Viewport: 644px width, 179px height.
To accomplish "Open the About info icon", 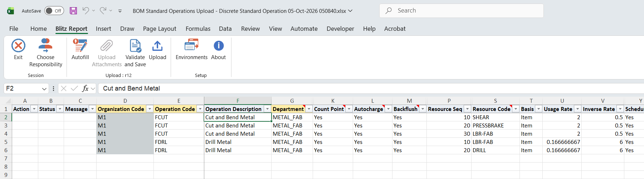I will (219, 46).
